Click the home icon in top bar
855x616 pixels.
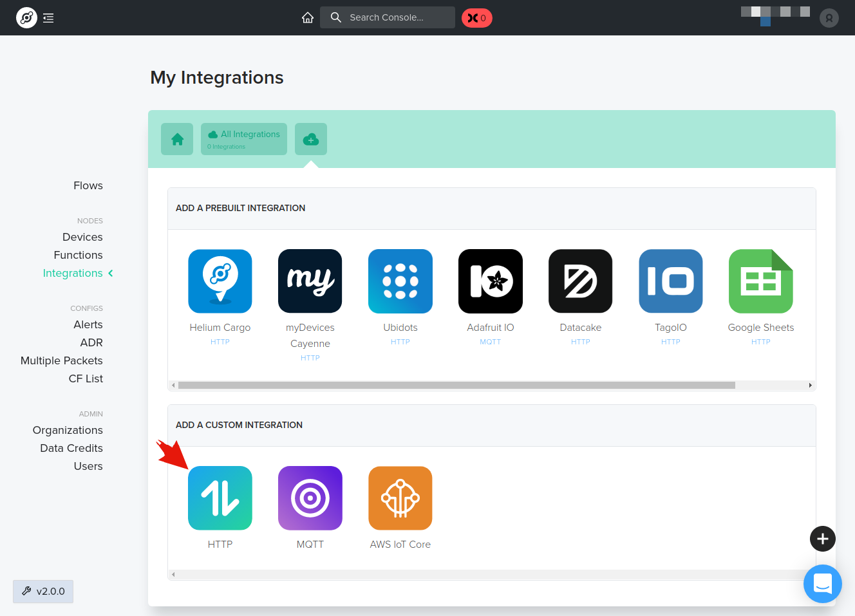[x=308, y=17]
